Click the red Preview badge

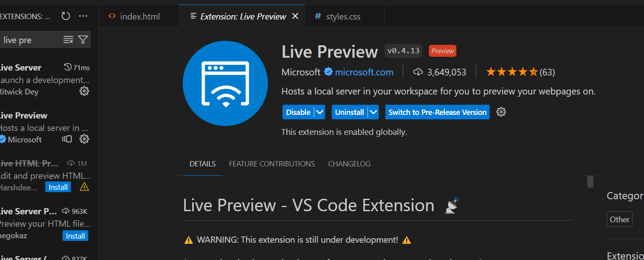click(443, 51)
